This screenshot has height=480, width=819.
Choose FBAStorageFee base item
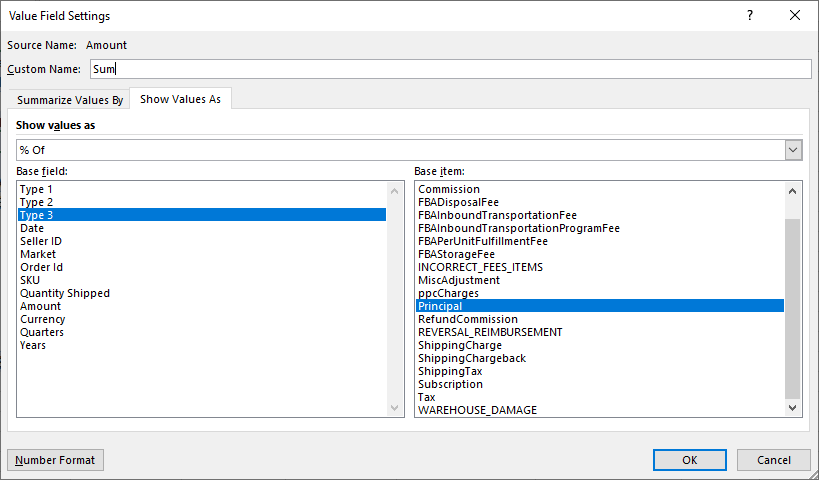(x=600, y=254)
